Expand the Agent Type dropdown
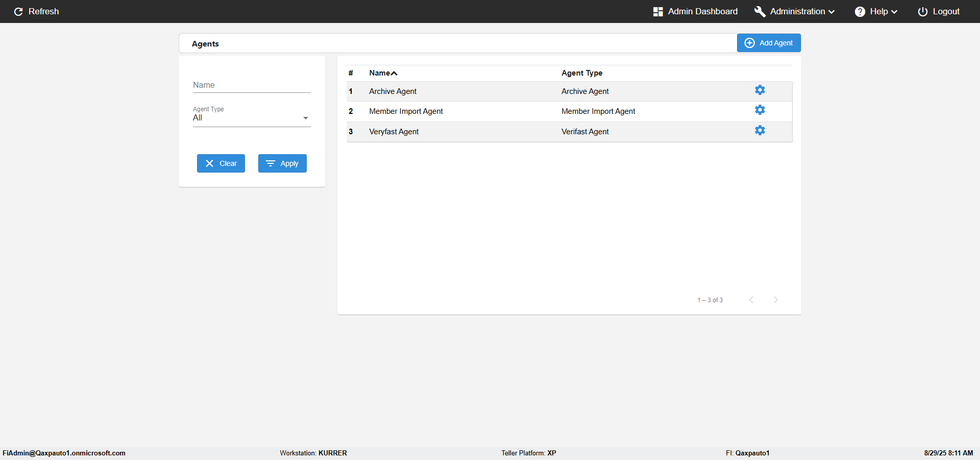Screen dimensions: 980x460 click(x=306, y=118)
